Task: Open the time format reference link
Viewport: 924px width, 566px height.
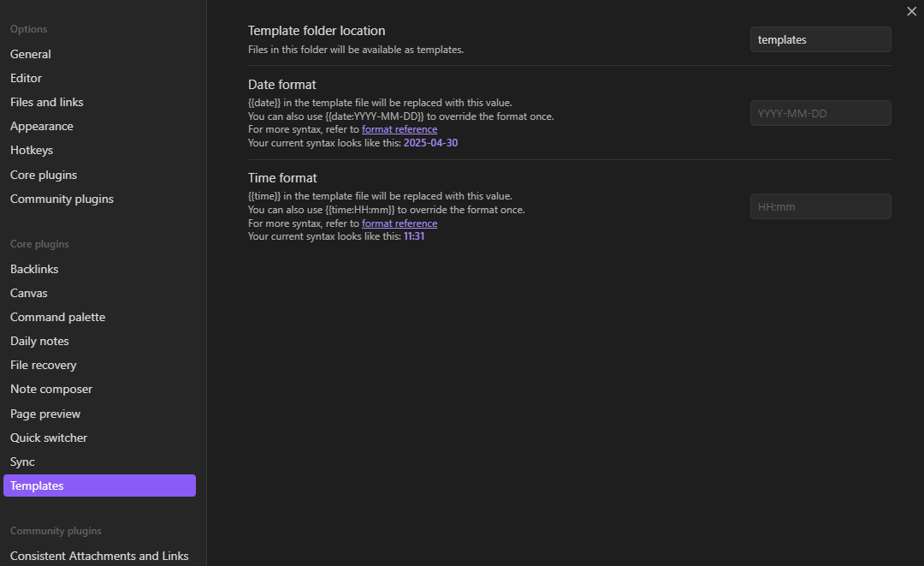Action: point(400,223)
